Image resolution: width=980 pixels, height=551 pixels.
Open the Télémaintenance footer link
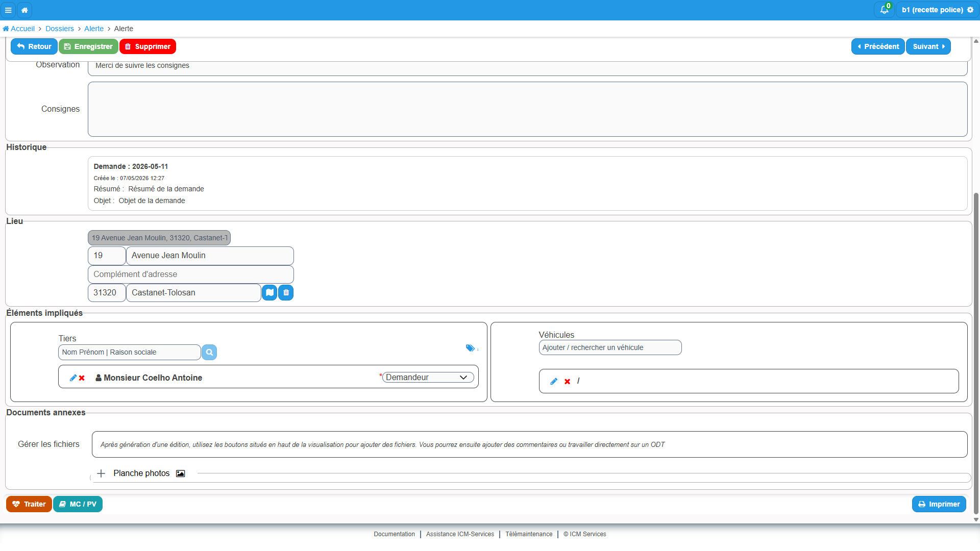pyautogui.click(x=529, y=535)
